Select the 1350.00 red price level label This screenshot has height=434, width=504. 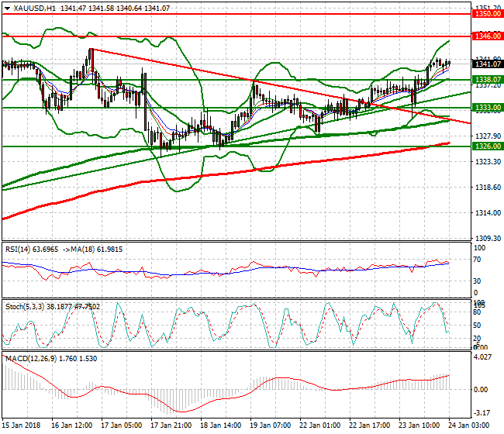[x=488, y=14]
